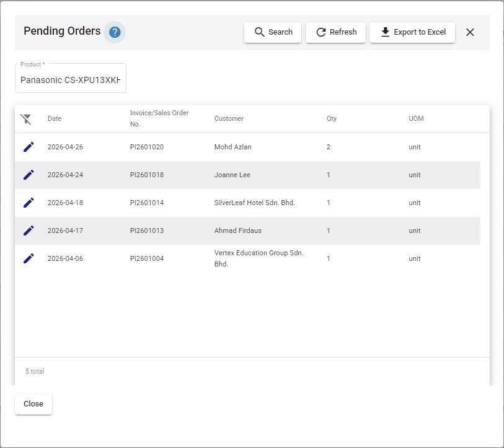Open the Pending Orders help icon

click(115, 32)
